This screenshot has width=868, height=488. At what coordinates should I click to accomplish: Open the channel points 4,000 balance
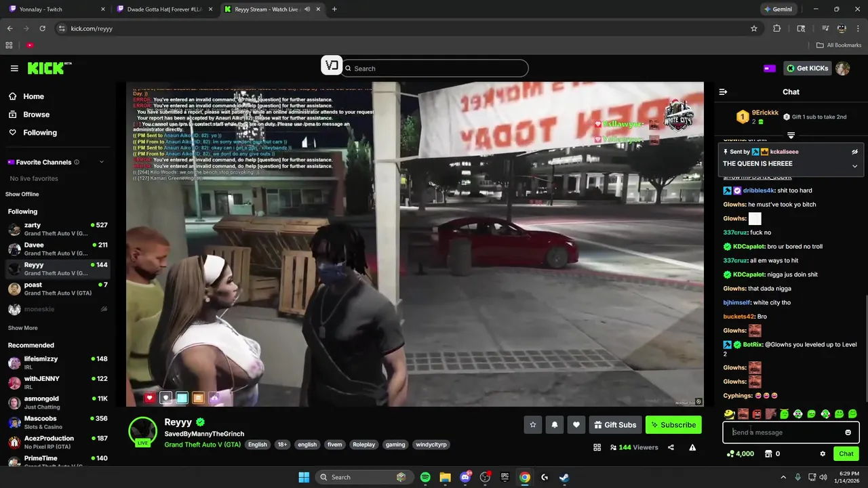740,454
